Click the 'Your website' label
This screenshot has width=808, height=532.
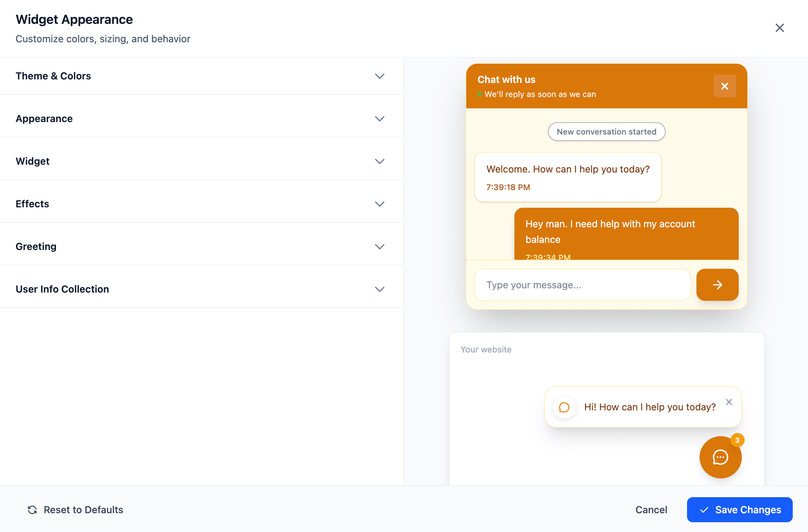pos(486,350)
